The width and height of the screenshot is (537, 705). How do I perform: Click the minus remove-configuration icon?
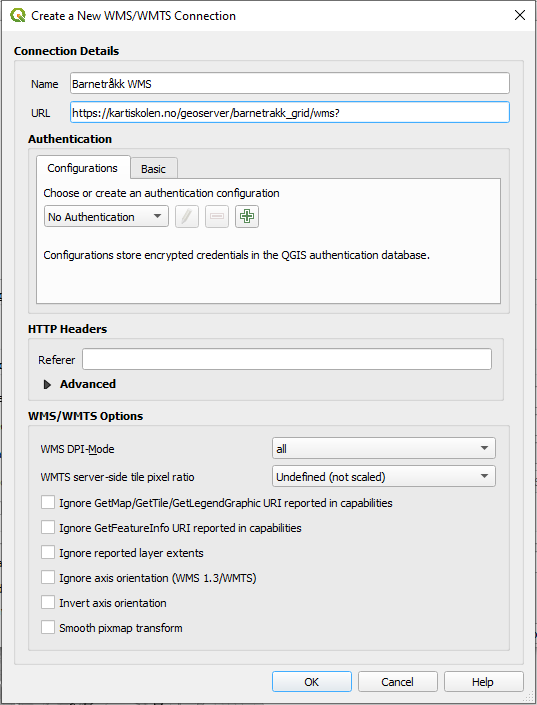point(217,217)
